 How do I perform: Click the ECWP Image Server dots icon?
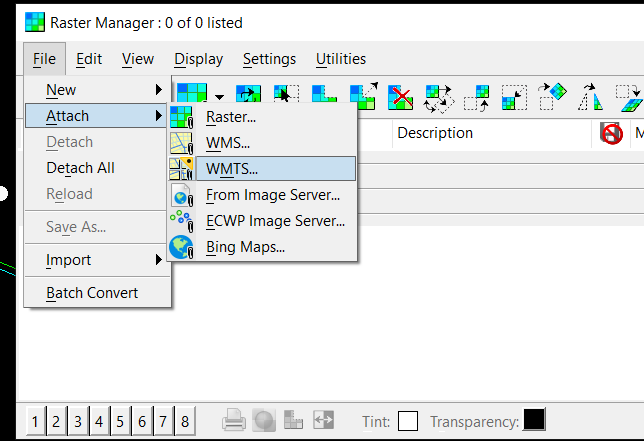pyautogui.click(x=182, y=221)
